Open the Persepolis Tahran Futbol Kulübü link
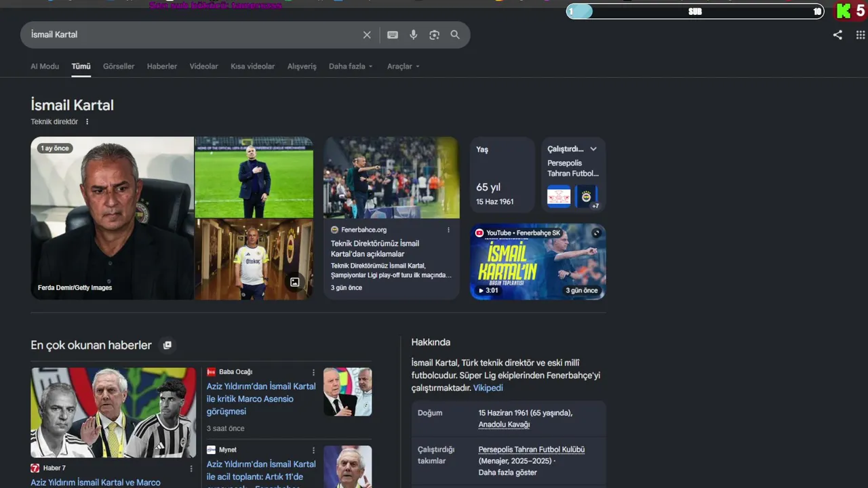Image resolution: width=868 pixels, height=488 pixels. (x=532, y=449)
